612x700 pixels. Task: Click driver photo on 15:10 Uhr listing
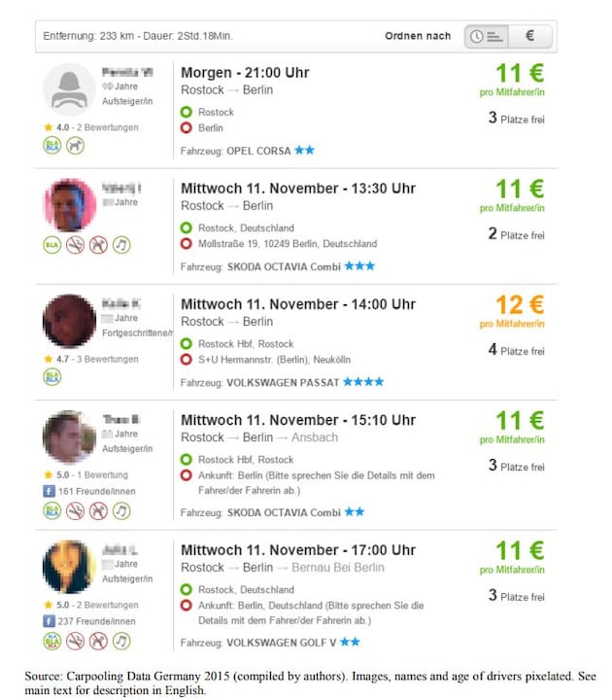(x=69, y=437)
